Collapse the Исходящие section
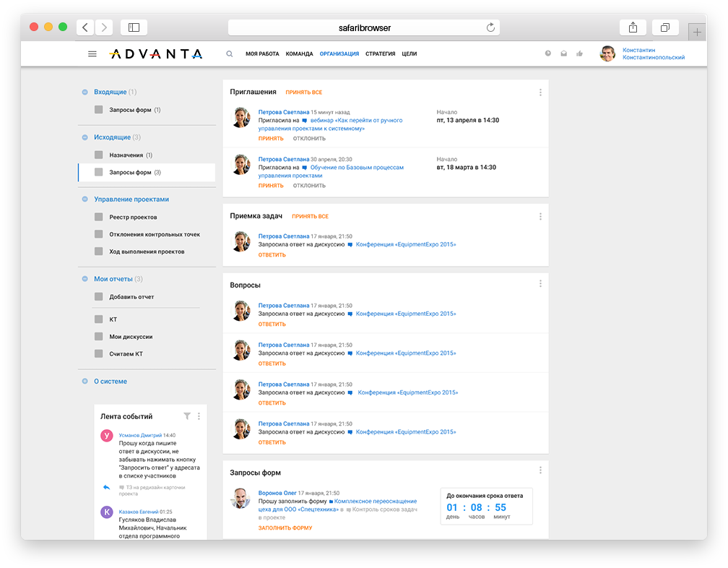Viewport: 728px width, 568px height. pos(84,137)
